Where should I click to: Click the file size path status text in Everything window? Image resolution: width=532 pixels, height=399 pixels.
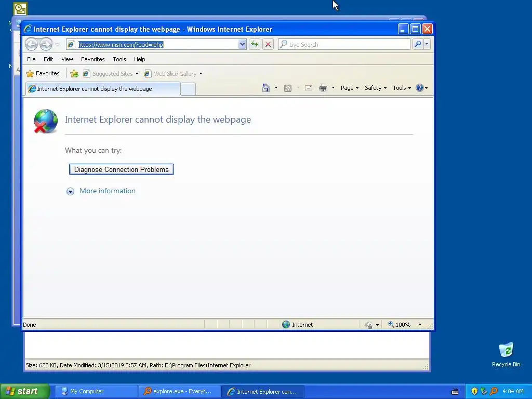(138, 365)
